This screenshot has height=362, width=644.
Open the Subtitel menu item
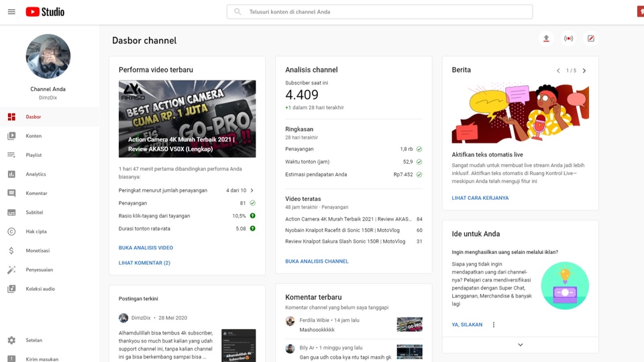click(x=49, y=213)
